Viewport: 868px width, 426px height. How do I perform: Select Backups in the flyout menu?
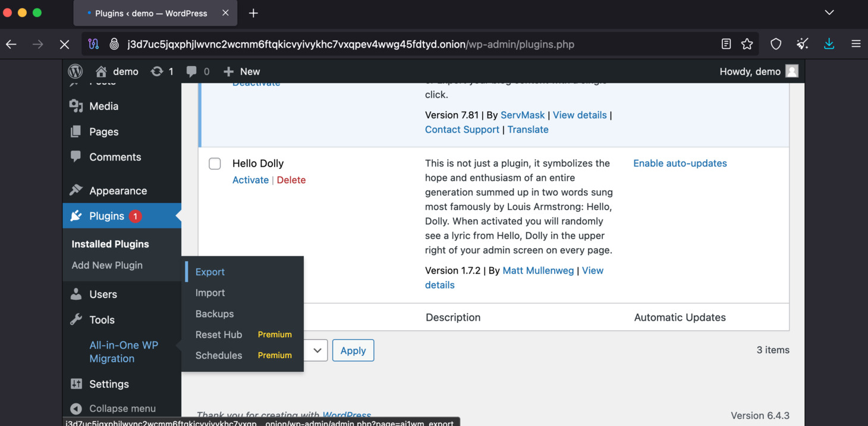click(215, 314)
